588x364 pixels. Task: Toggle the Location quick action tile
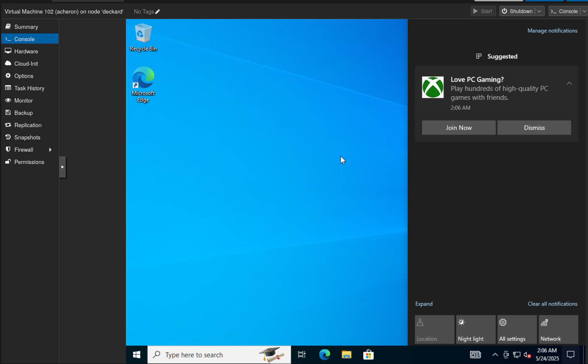(435, 329)
